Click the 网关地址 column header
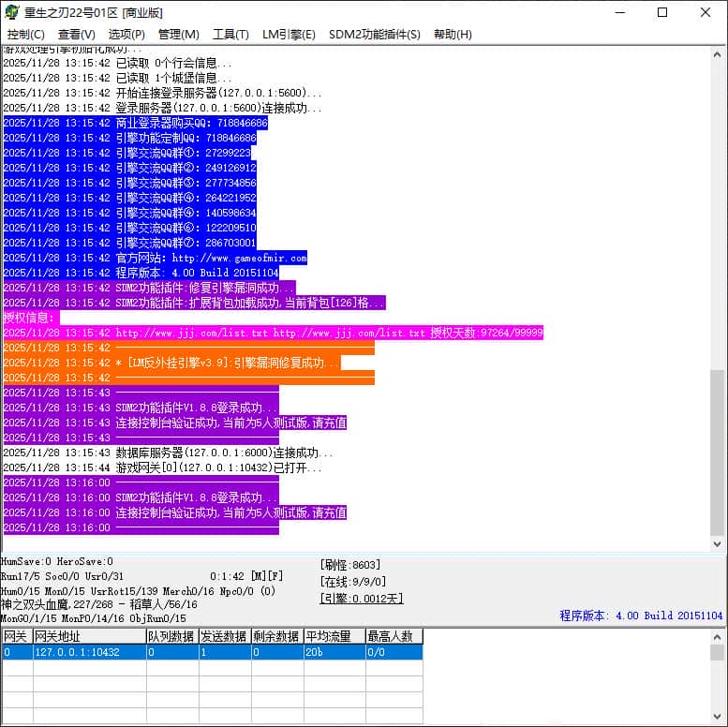The image size is (728, 727). pyautogui.click(x=90, y=636)
